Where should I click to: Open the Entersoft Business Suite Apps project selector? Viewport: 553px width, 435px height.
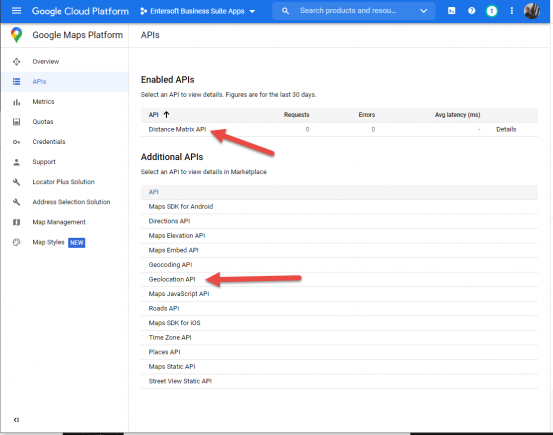tap(198, 11)
